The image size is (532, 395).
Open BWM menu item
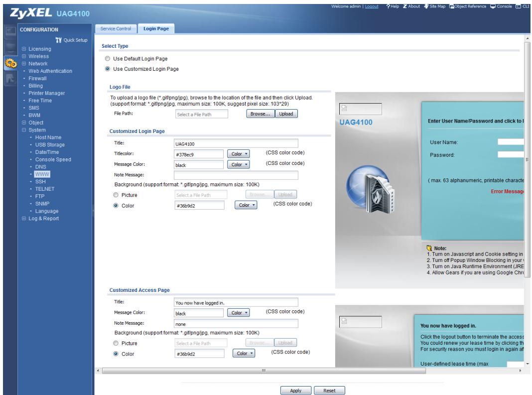click(34, 116)
